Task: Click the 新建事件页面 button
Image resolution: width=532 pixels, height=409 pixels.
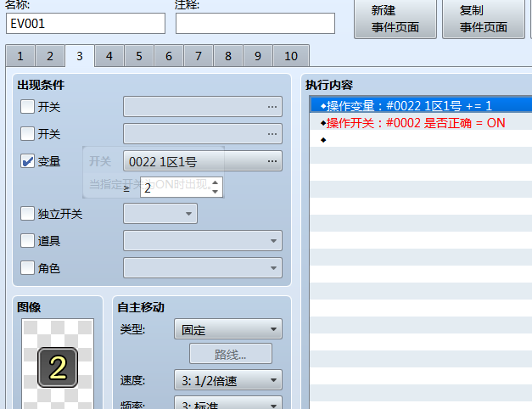Action: (x=395, y=19)
